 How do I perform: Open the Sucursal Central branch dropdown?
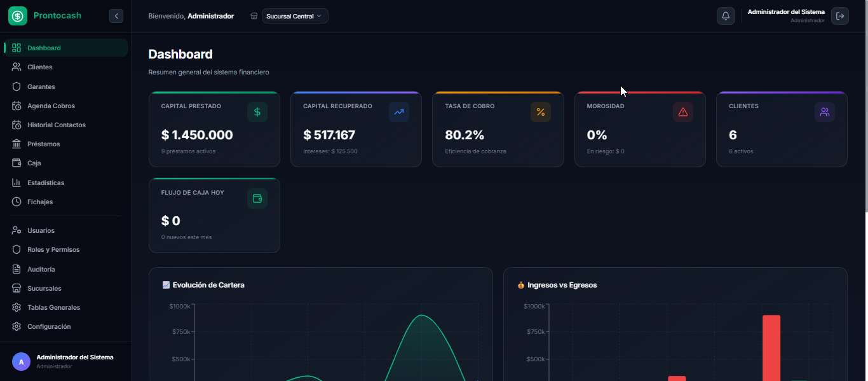[x=295, y=16]
